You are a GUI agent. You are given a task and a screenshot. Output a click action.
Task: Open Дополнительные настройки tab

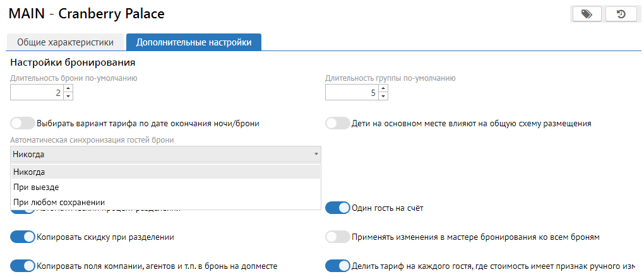click(x=194, y=42)
